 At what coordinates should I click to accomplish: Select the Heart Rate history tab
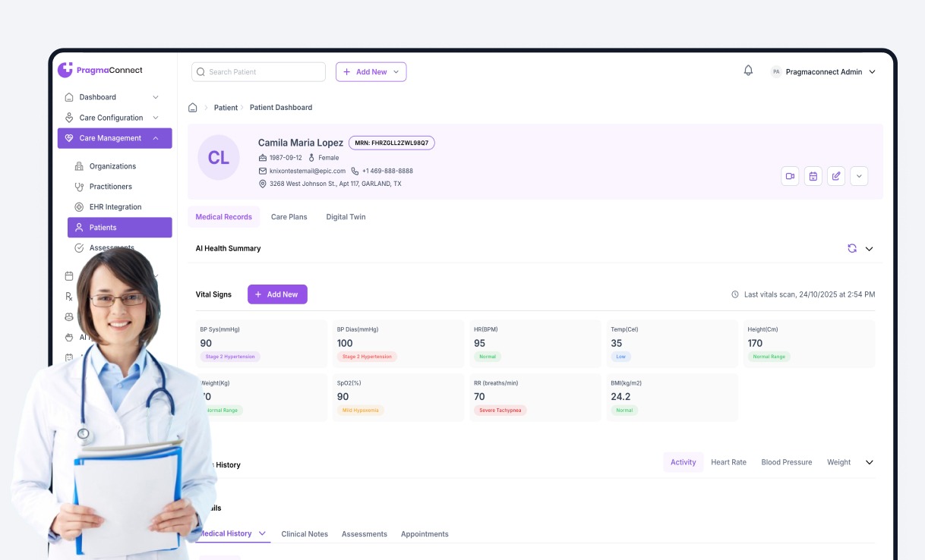pyautogui.click(x=728, y=462)
